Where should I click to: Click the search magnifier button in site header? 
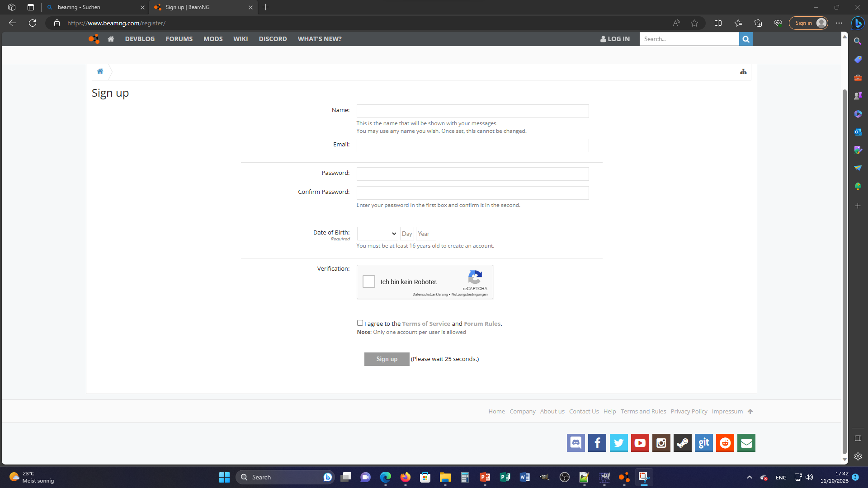point(746,39)
